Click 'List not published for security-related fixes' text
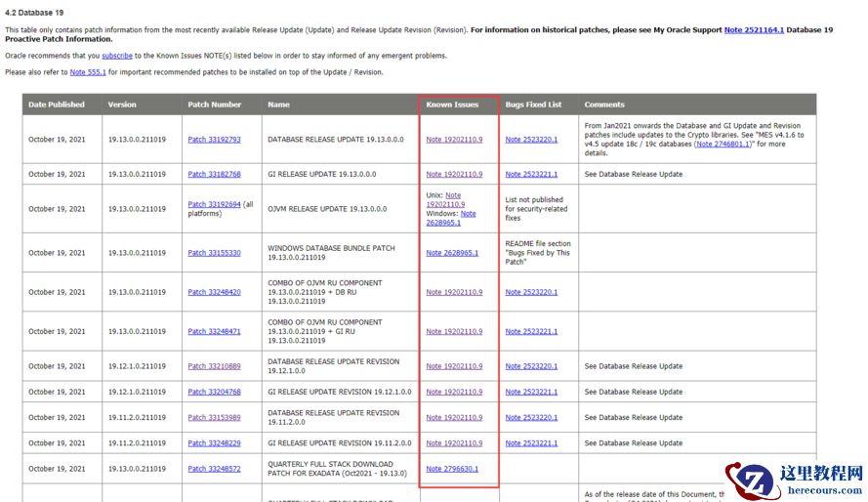The height and width of the screenshot is (502, 868). [x=536, y=209]
